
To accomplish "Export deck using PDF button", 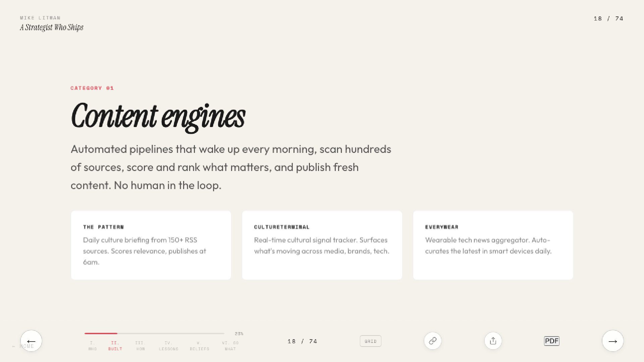I will (x=551, y=341).
